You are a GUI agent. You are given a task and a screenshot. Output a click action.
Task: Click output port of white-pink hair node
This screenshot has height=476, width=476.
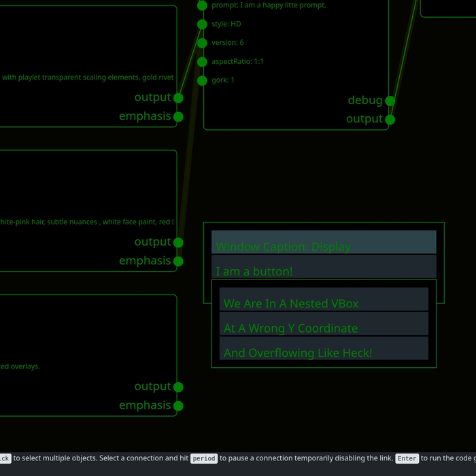pyautogui.click(x=178, y=243)
